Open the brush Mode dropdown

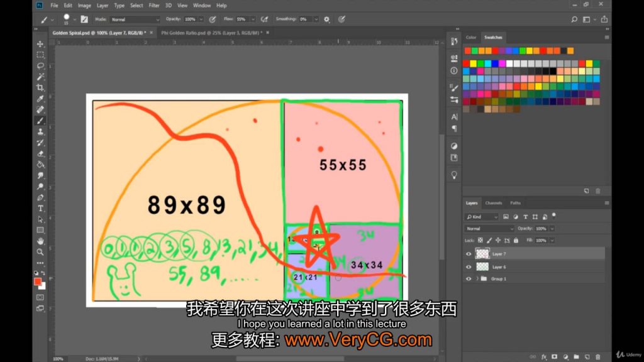click(135, 19)
